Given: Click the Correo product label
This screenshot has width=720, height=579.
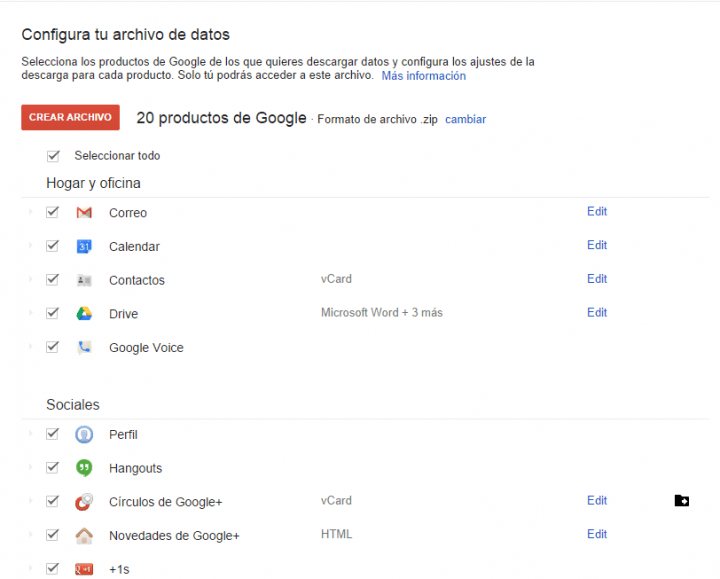Looking at the screenshot, I should [128, 213].
